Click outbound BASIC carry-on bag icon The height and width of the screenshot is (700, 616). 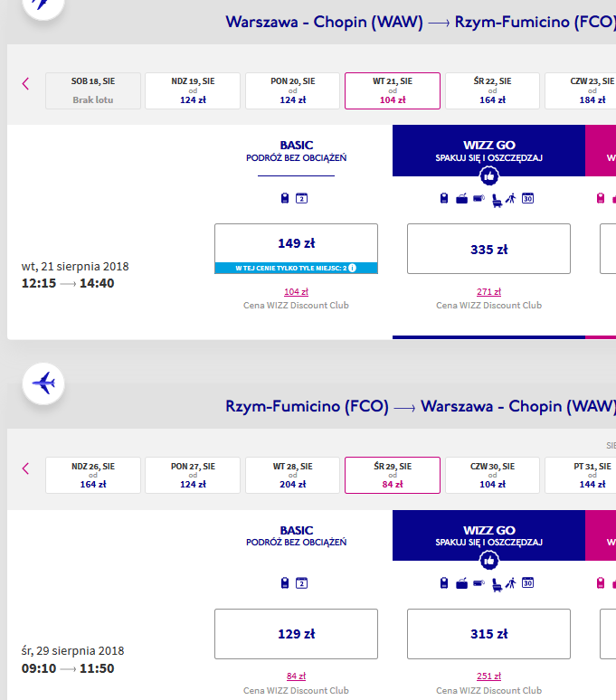pos(285,198)
